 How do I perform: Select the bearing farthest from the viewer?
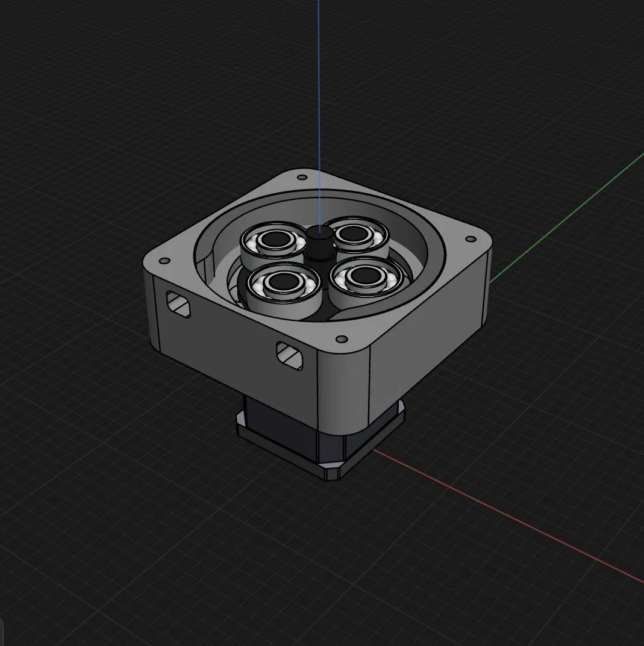(x=358, y=238)
